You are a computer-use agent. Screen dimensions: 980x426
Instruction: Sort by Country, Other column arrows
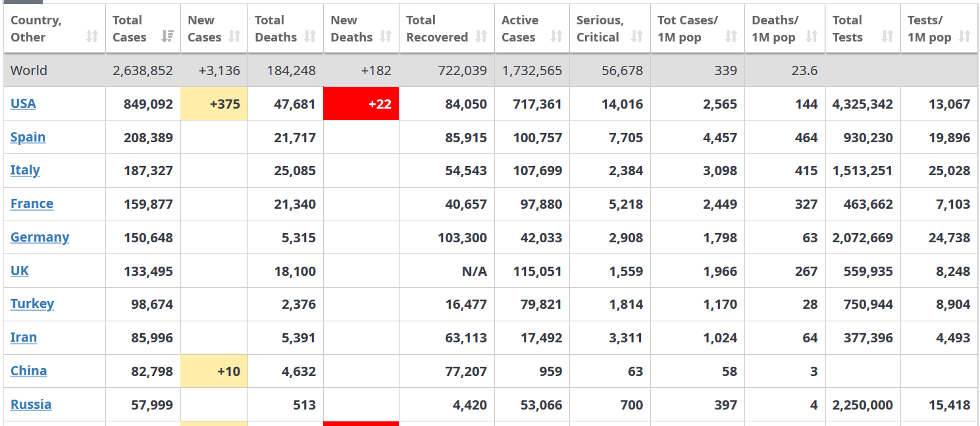[x=92, y=37]
